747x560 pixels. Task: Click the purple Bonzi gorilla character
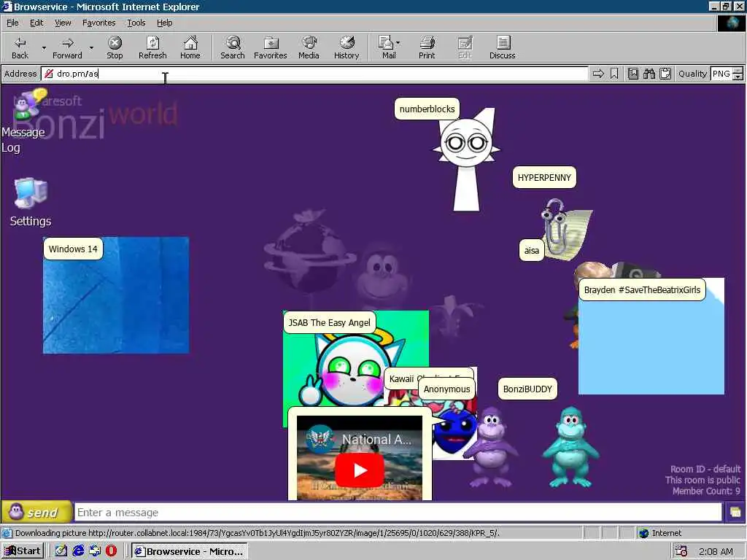pyautogui.click(x=491, y=447)
